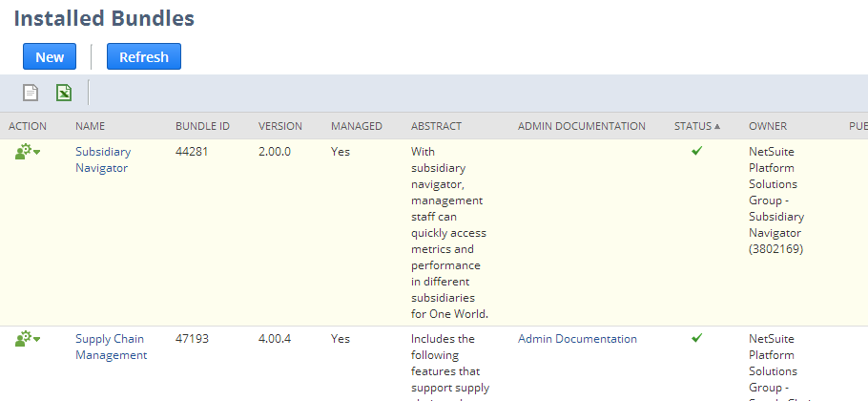Click green status checkmark for Subsidiary Navigator

pyautogui.click(x=697, y=150)
